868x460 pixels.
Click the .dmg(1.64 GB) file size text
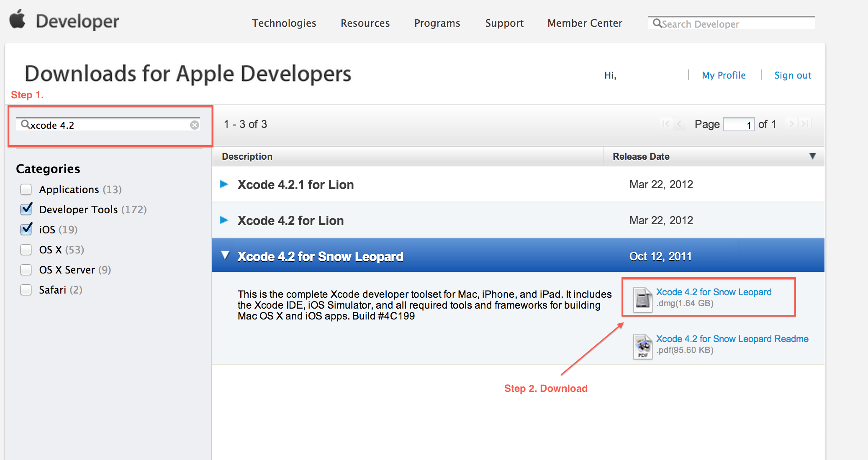[x=685, y=303]
